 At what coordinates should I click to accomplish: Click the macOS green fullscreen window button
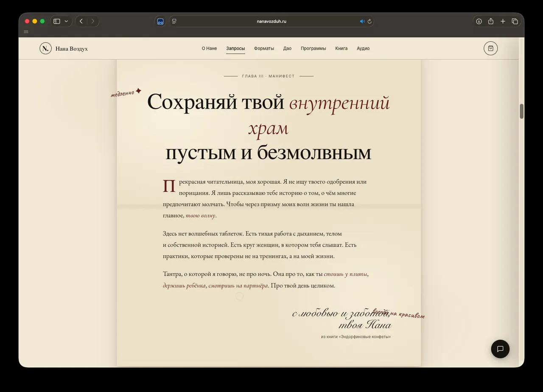click(42, 21)
